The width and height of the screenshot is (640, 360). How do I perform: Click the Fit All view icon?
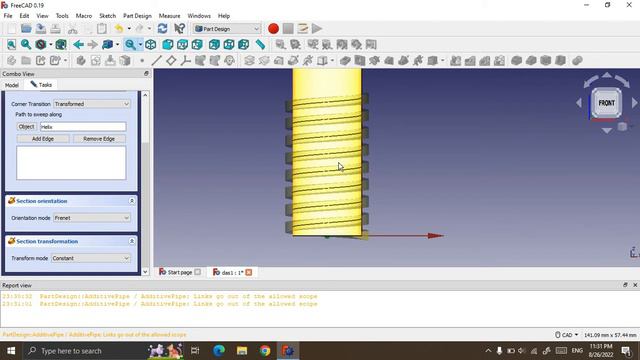coord(11,44)
